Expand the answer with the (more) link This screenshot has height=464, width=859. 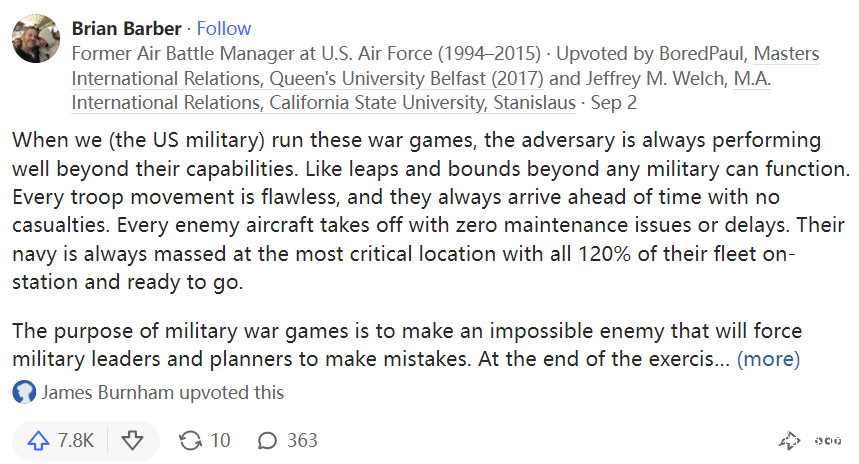click(x=768, y=358)
